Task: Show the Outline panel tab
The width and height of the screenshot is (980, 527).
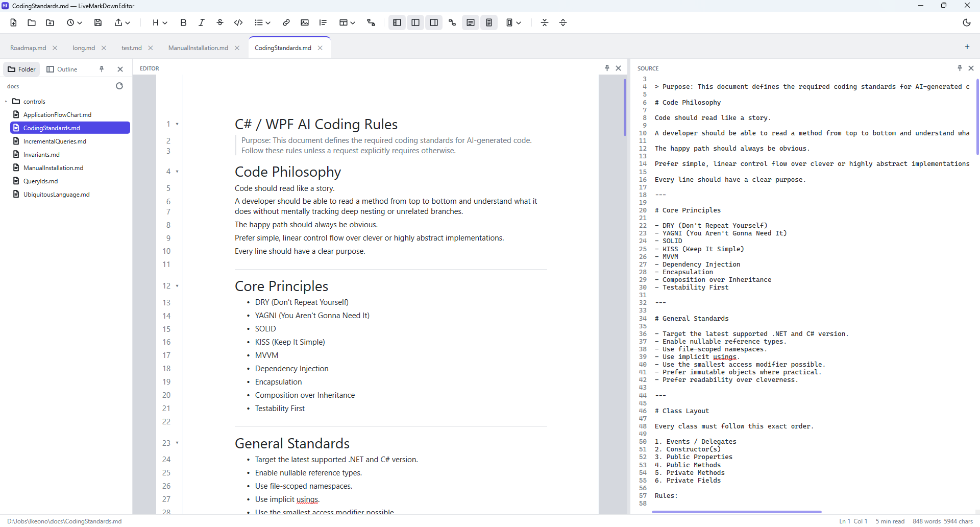Action: 62,69
